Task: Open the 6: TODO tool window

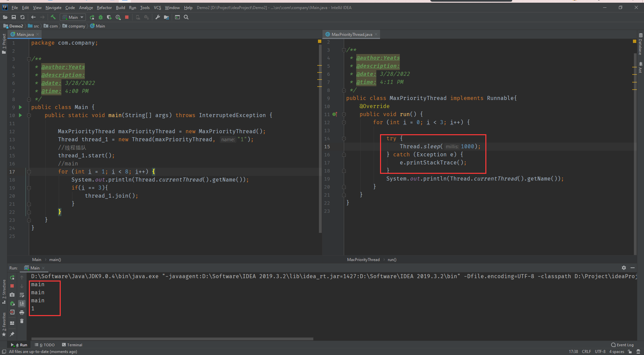Action: pyautogui.click(x=45, y=345)
